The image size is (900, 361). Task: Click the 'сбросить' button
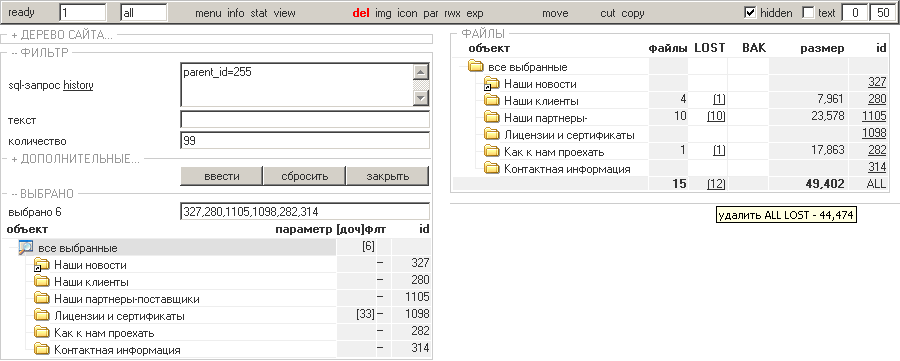pos(305,176)
